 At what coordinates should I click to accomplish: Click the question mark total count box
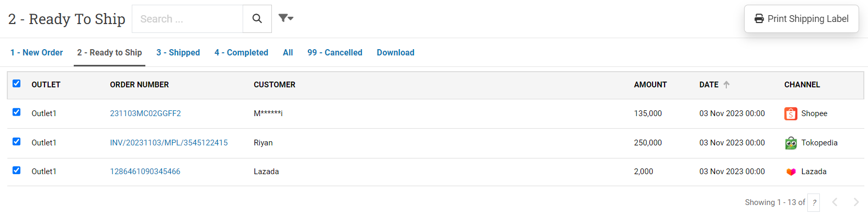click(x=814, y=202)
